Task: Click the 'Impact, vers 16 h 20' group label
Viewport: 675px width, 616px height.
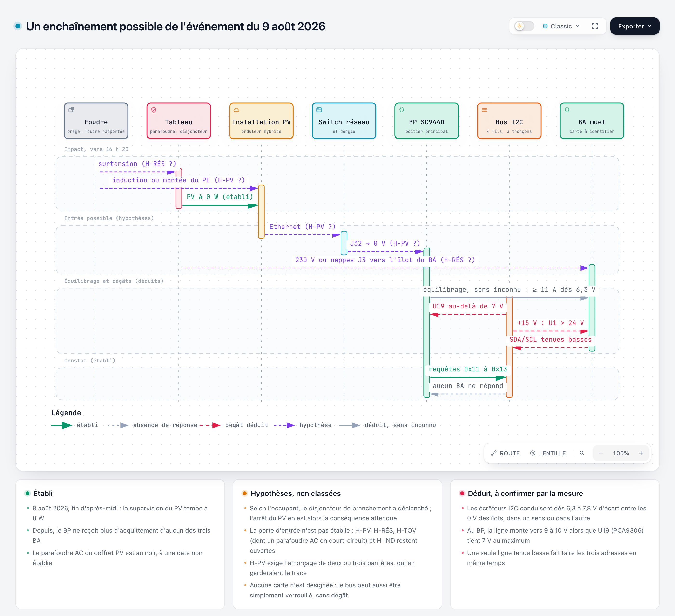Action: coord(96,149)
